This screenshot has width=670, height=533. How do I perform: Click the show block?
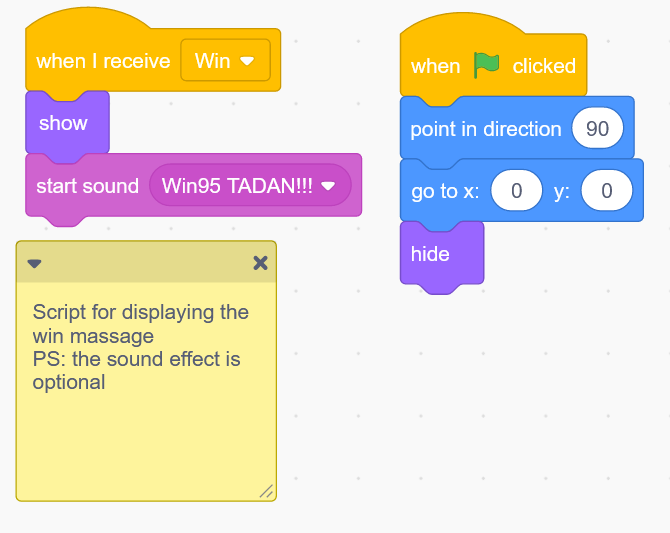67,123
